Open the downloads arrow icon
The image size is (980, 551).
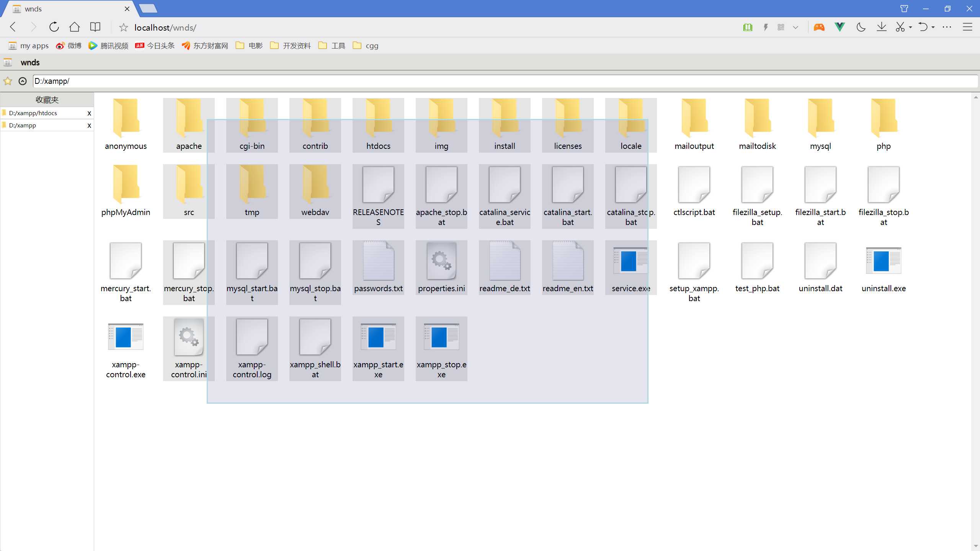coord(882,27)
